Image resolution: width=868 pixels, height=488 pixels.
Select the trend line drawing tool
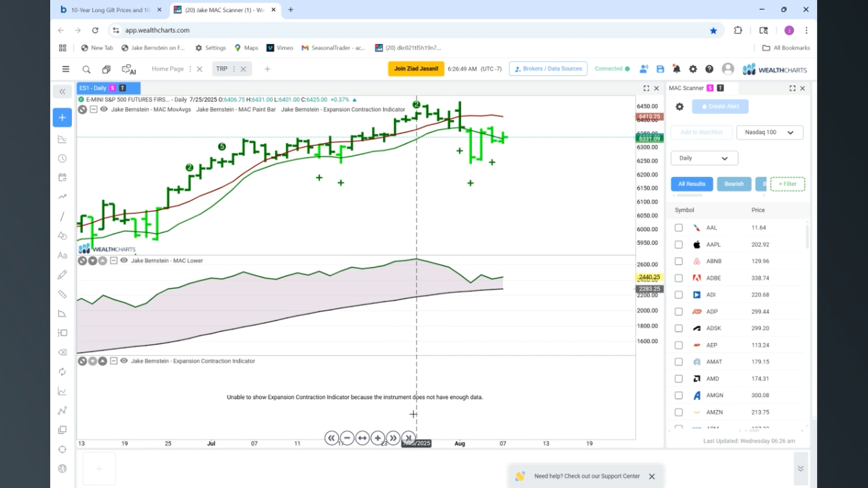(62, 216)
